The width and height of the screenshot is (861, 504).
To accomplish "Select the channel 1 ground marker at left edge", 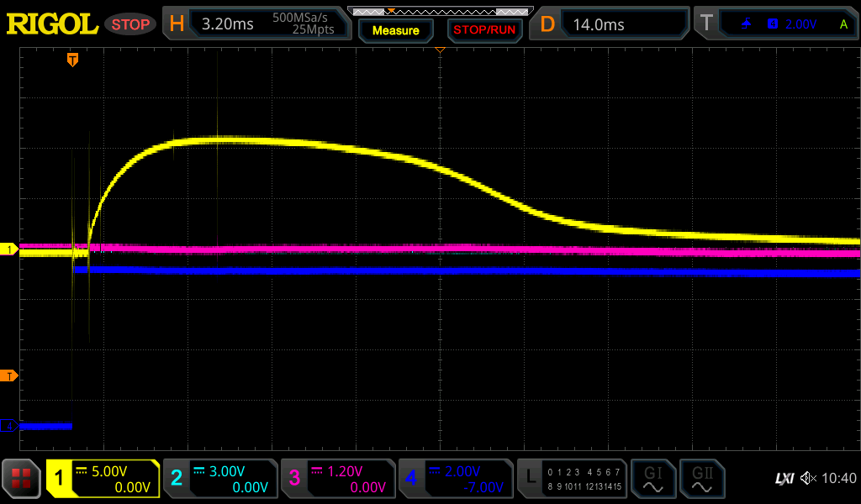I will pyautogui.click(x=10, y=249).
